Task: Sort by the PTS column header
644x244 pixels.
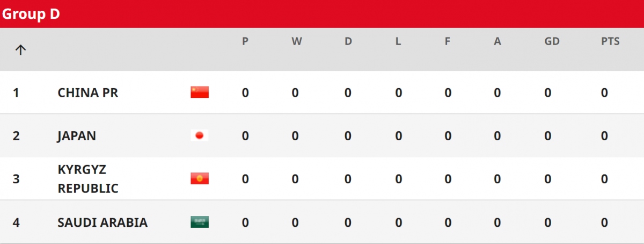Action: coord(610,41)
